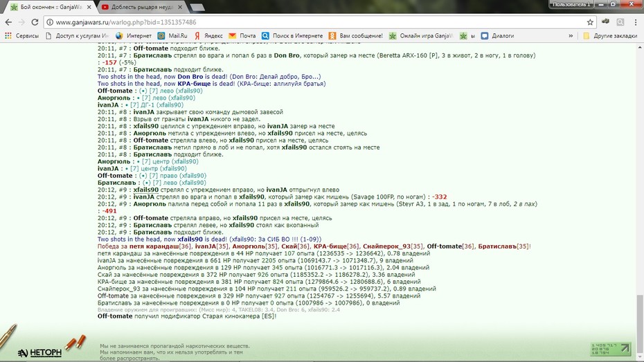Click the 'Владение оружием для проигравших' gray line

pos(219,310)
